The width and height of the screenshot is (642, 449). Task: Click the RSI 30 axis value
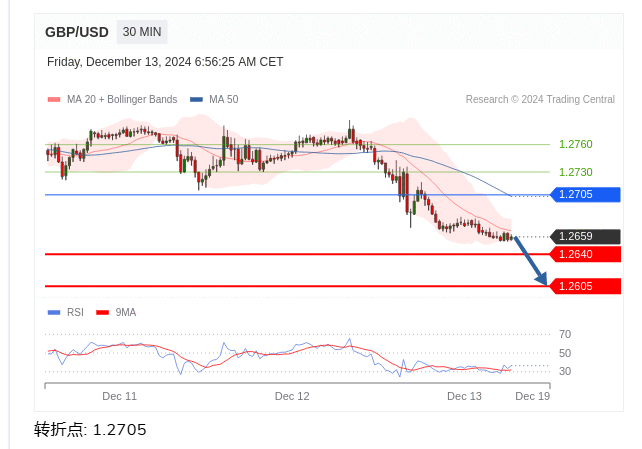565,371
